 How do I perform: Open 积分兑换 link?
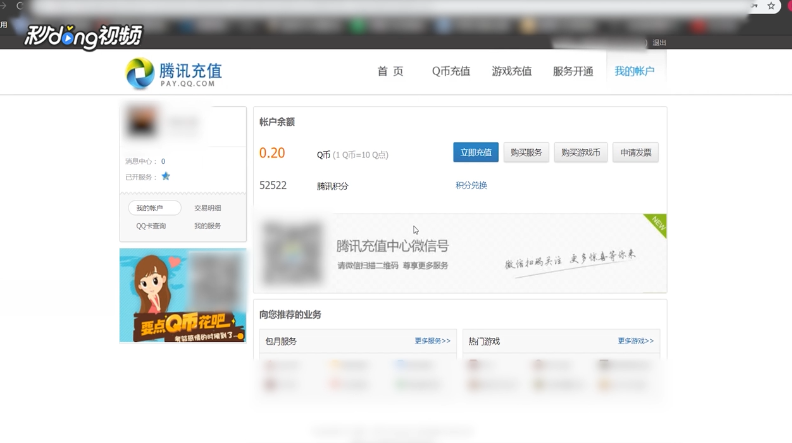(471, 185)
